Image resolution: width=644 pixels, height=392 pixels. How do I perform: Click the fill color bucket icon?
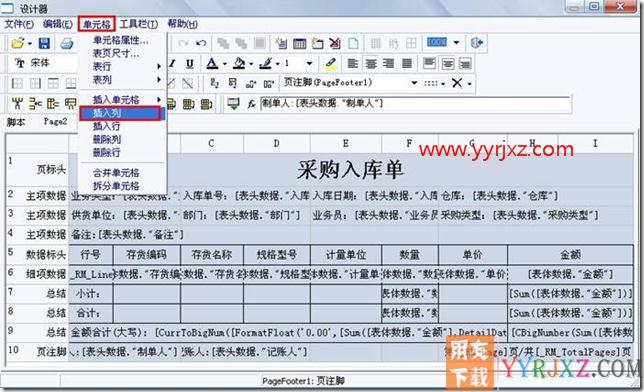(239, 63)
